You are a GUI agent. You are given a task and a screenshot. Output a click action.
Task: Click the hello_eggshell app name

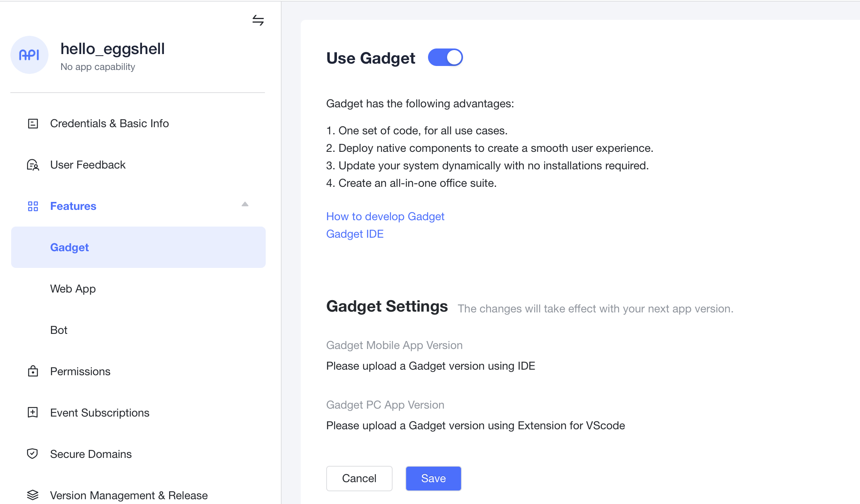113,49
